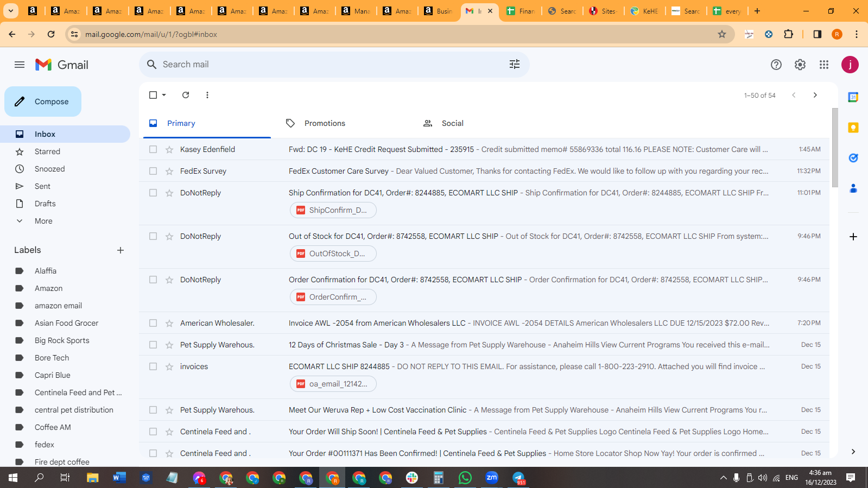Open File Explorer from the taskbar

(x=93, y=478)
